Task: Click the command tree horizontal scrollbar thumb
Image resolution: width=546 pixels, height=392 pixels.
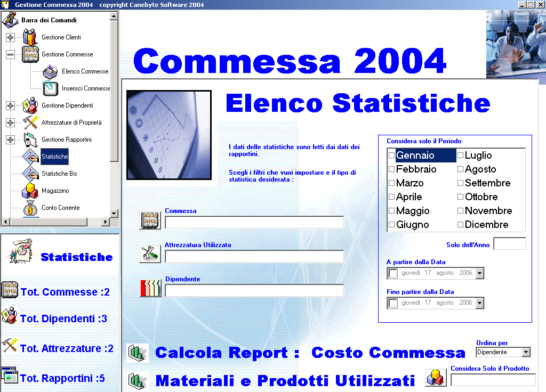Action: pyautogui.click(x=49, y=222)
